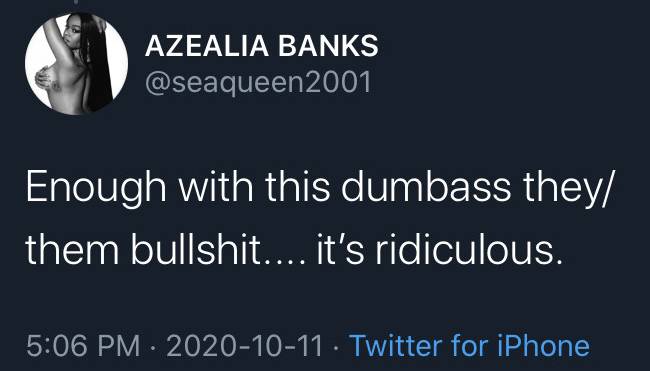Click "AZEALIA" in the display name

coord(207,45)
